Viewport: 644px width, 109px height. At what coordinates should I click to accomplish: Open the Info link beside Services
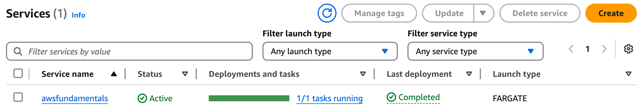coord(78,15)
